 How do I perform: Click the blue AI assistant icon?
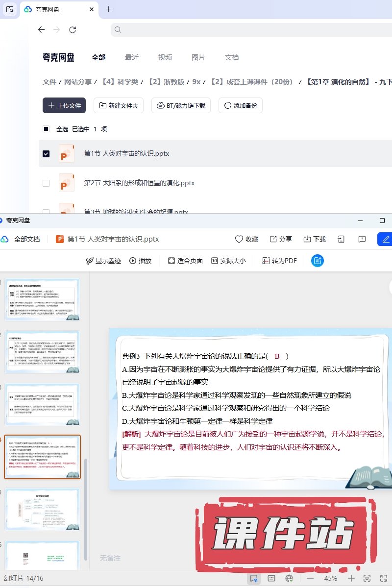(318, 261)
